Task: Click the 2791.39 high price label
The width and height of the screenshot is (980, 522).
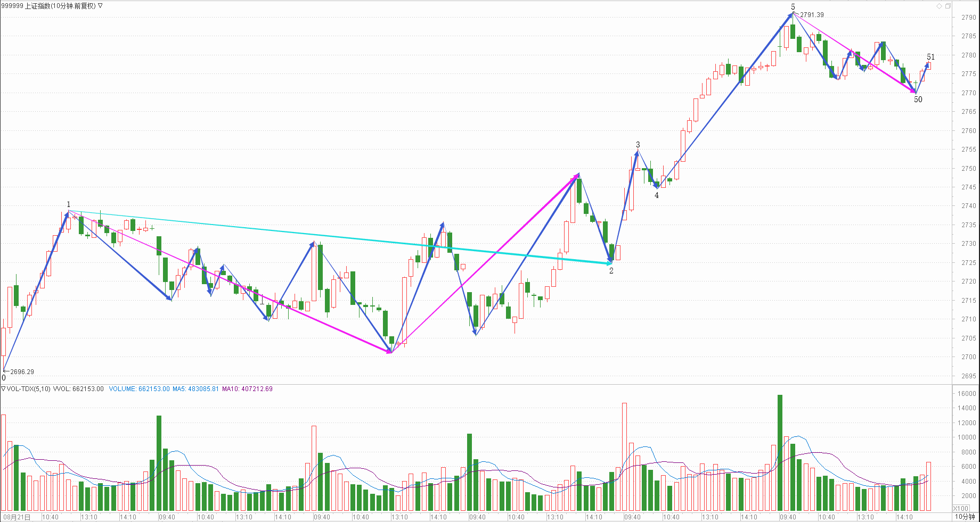Action: click(x=812, y=15)
